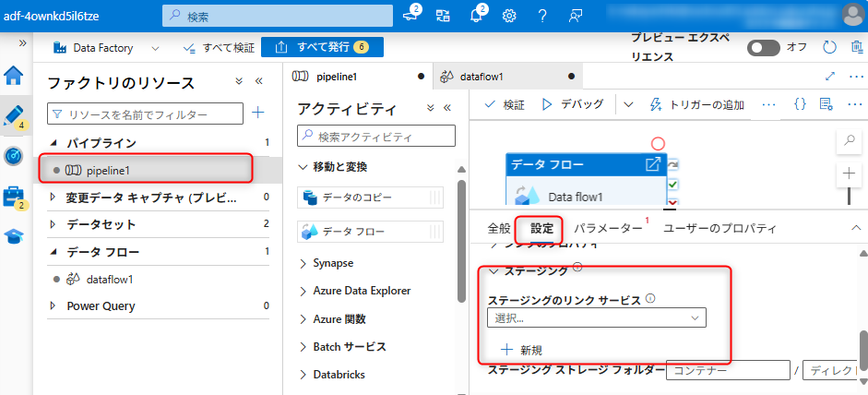Click the top search box

point(278,16)
